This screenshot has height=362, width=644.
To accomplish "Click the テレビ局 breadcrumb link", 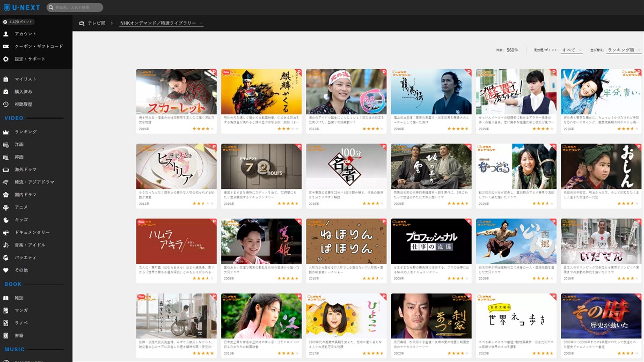I will [96, 24].
